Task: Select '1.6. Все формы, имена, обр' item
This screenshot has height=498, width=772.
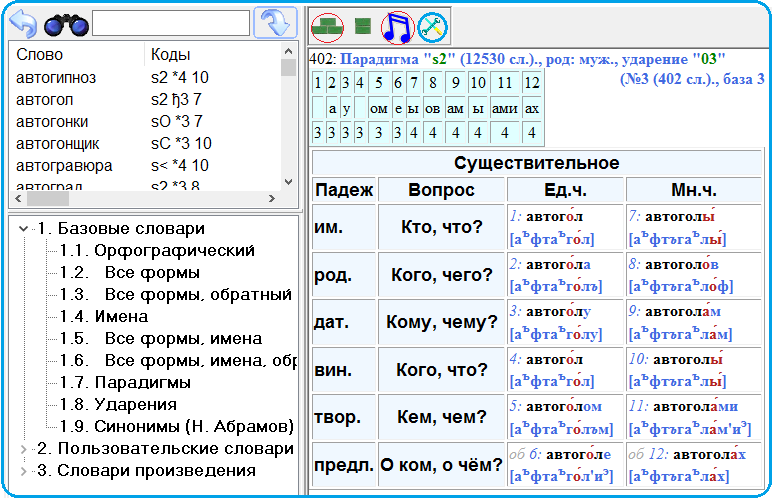Action: pos(178,361)
